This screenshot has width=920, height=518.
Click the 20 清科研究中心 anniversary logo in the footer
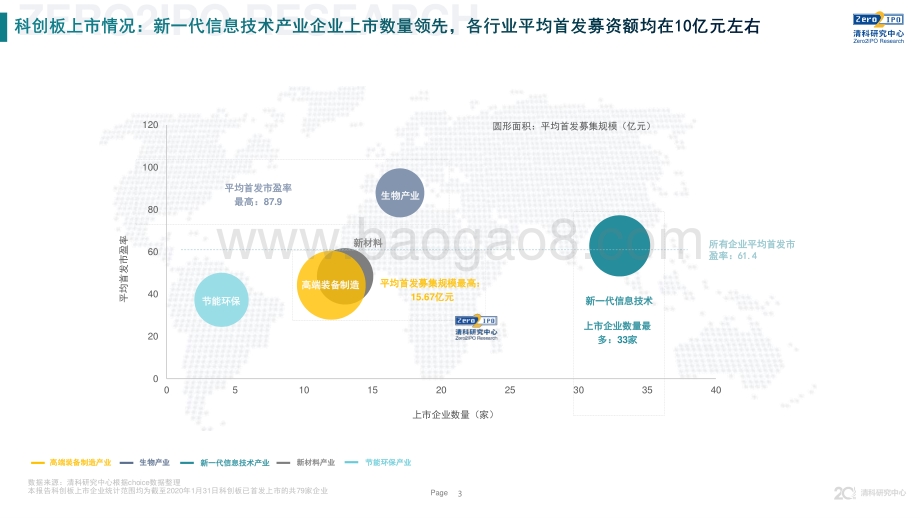coord(870,493)
